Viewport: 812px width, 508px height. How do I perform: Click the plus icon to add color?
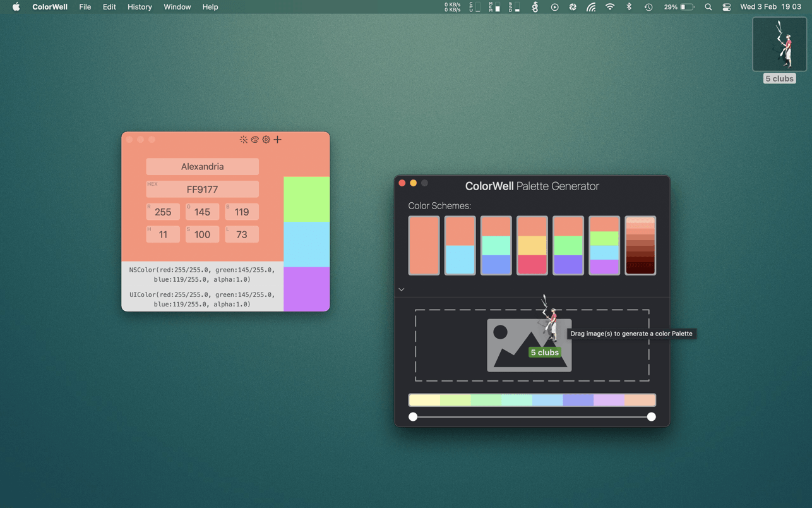(277, 140)
